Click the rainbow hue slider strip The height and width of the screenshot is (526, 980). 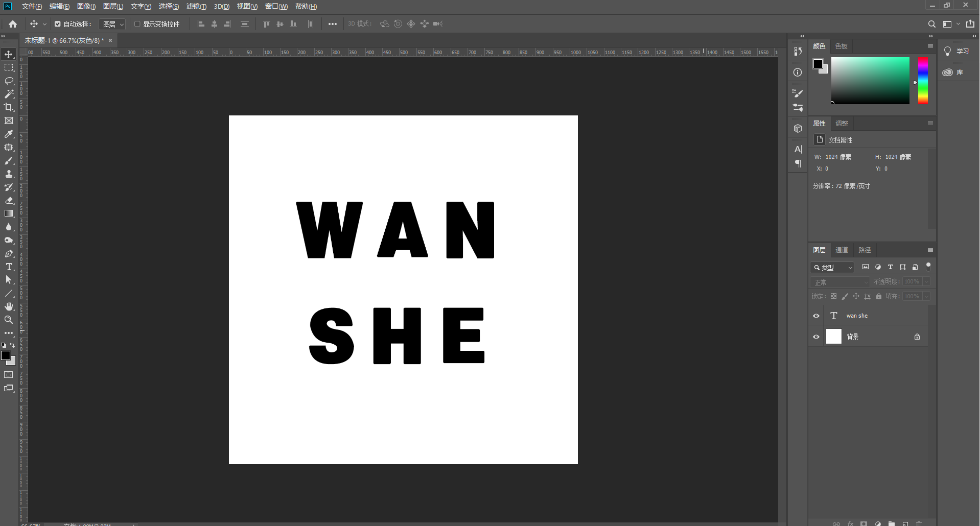click(923, 81)
